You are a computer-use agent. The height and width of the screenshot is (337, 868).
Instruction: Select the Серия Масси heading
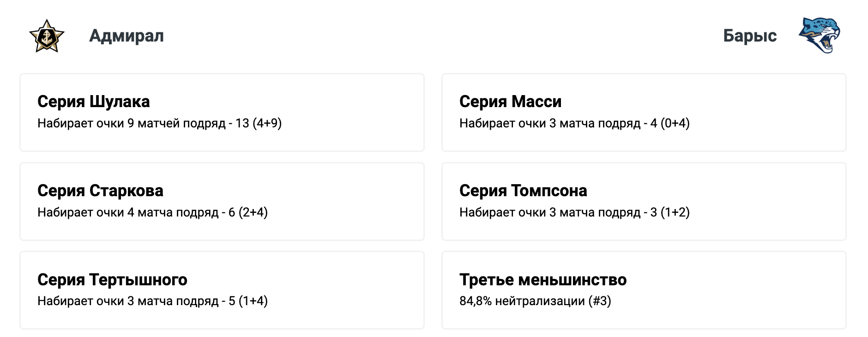tap(510, 102)
